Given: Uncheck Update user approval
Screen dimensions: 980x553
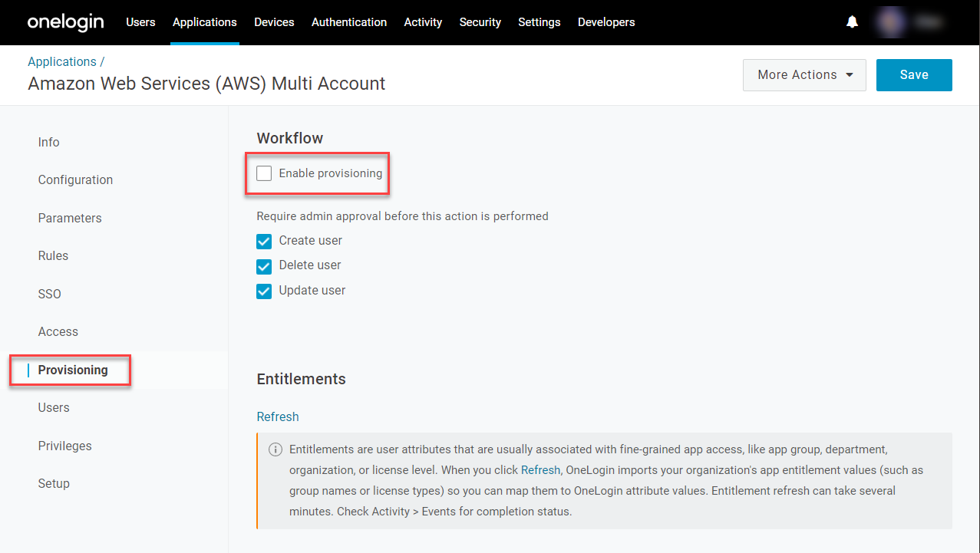Looking at the screenshot, I should (x=264, y=291).
